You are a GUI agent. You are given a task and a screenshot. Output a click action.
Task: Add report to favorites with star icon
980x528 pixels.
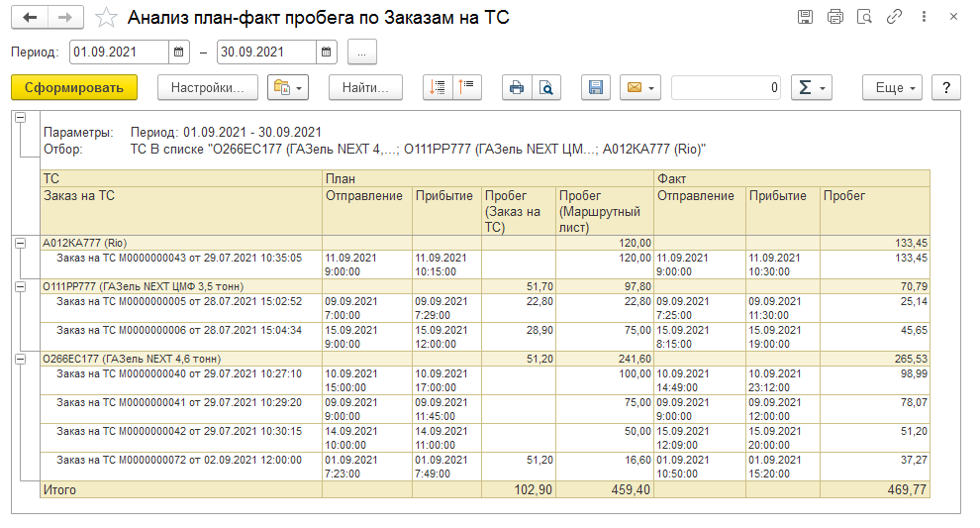[x=107, y=18]
